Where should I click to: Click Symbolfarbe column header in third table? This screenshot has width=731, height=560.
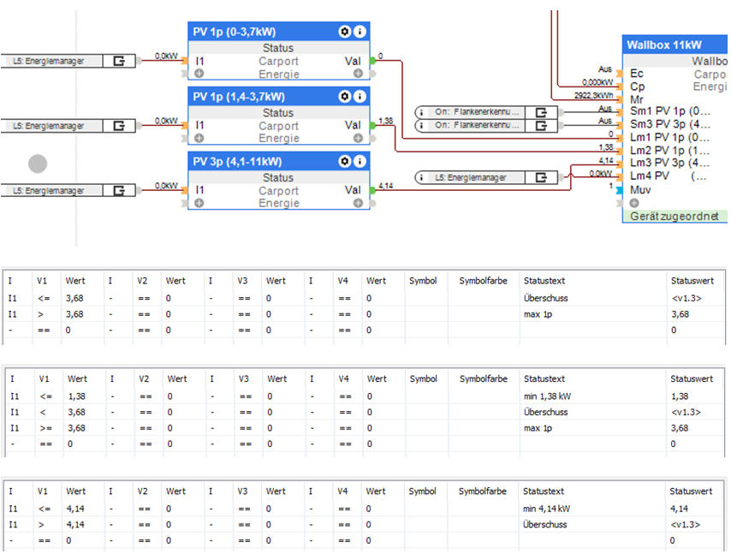pyautogui.click(x=483, y=491)
